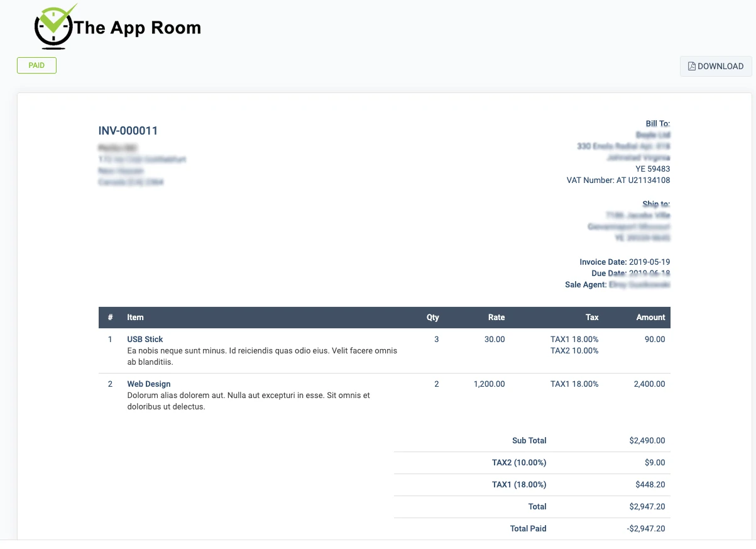Select VAT Number AT U21134108
This screenshot has width=756, height=549.
[618, 180]
